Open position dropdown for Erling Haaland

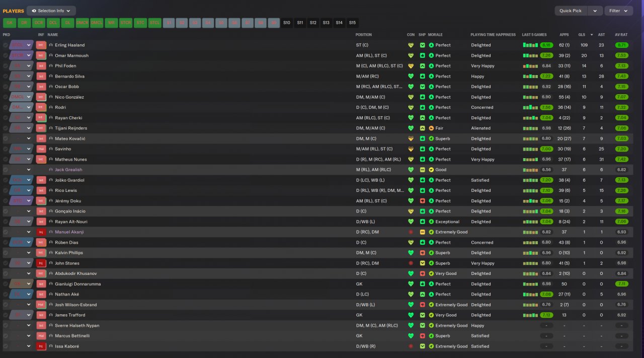tap(29, 45)
